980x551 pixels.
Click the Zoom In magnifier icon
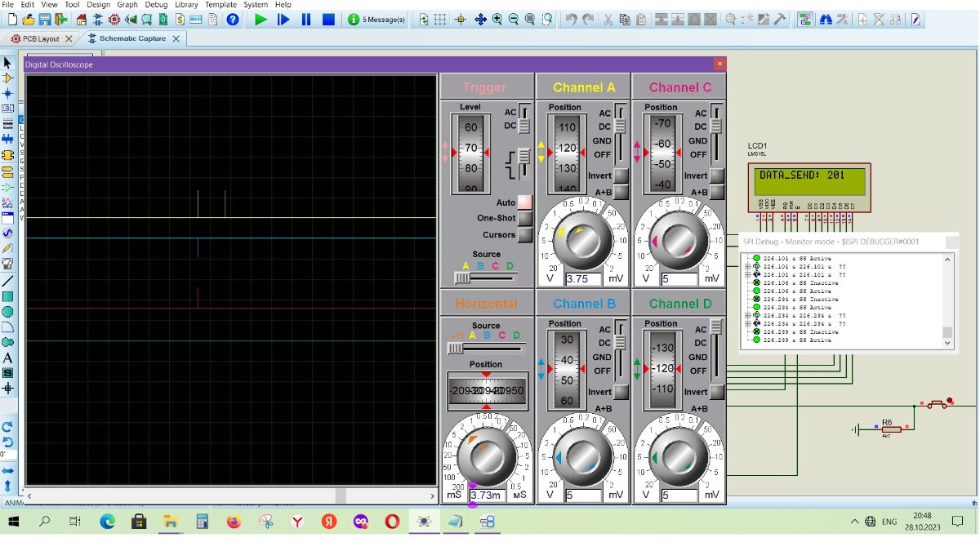497,20
